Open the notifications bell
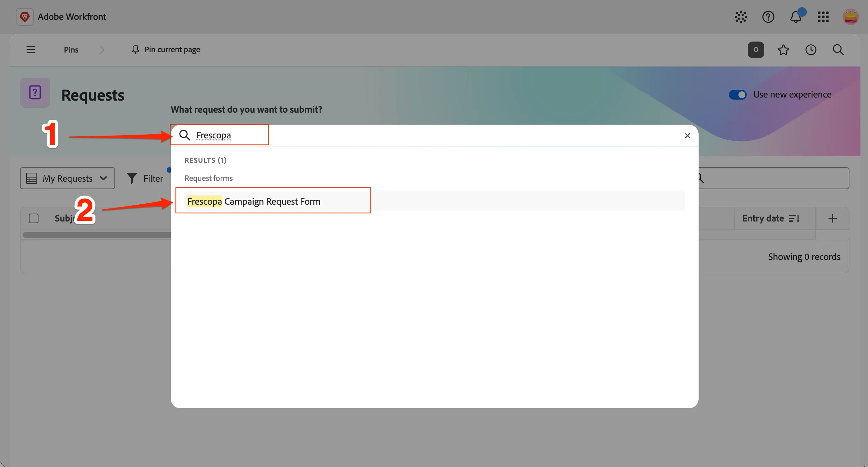This screenshot has width=868, height=467. 796,17
